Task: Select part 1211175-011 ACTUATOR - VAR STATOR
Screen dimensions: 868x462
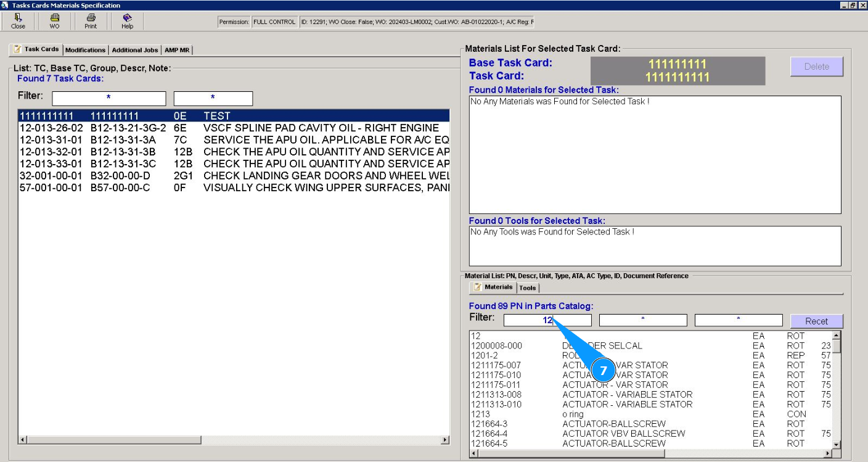Action: click(650, 385)
